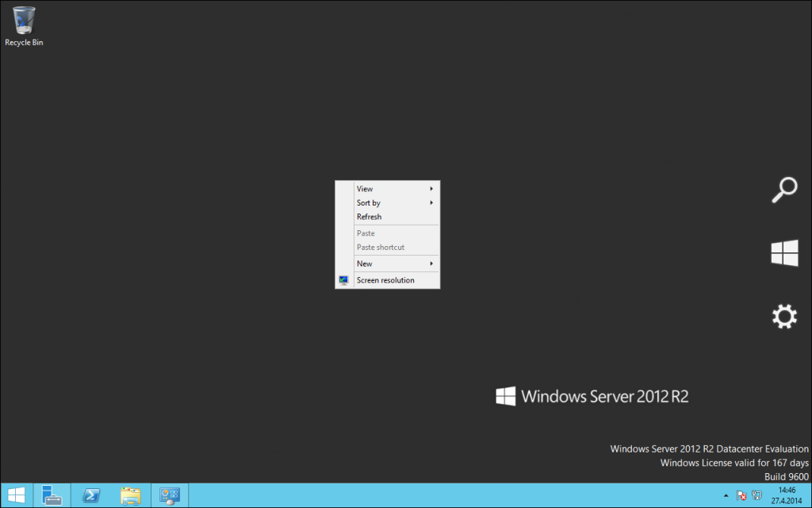The width and height of the screenshot is (812, 508).
Task: Open the Search charm magnifier icon
Action: pyautogui.click(x=783, y=190)
